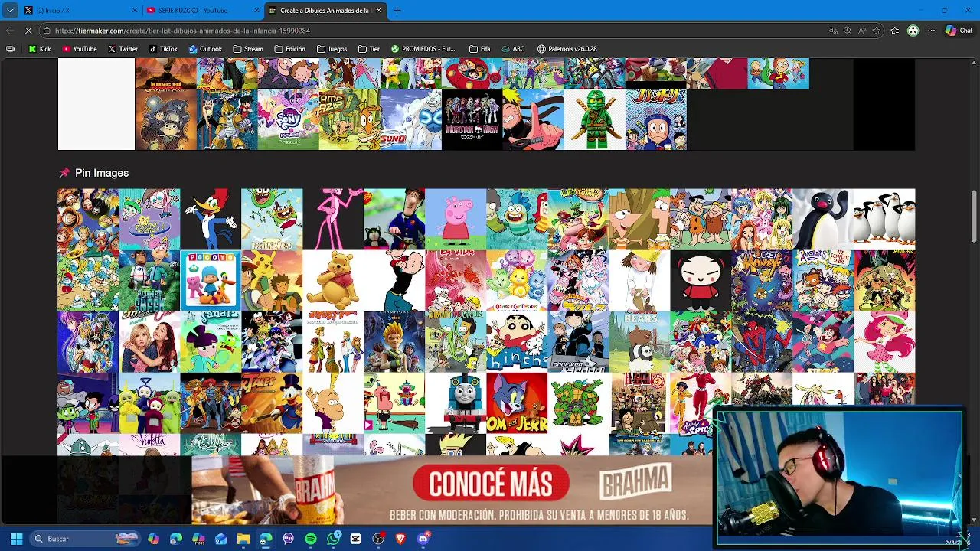This screenshot has height=551, width=980.
Task: Select the Peppa Pig image
Action: pos(456,220)
